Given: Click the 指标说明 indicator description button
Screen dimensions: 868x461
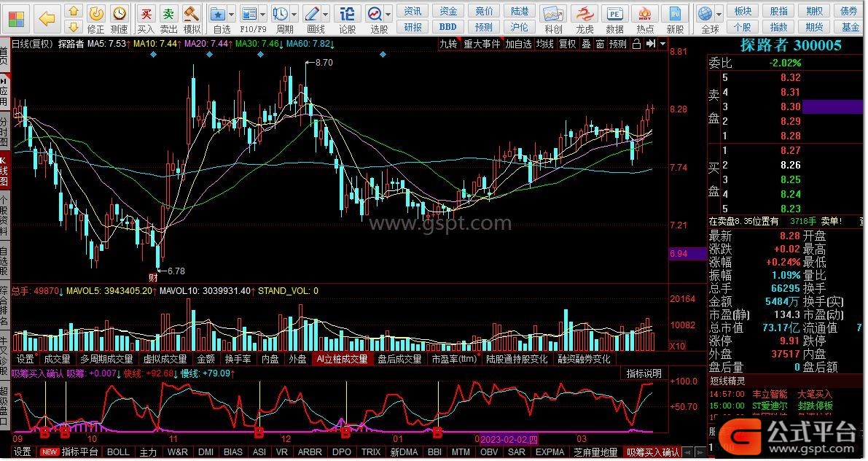Looking at the screenshot, I should point(644,374).
